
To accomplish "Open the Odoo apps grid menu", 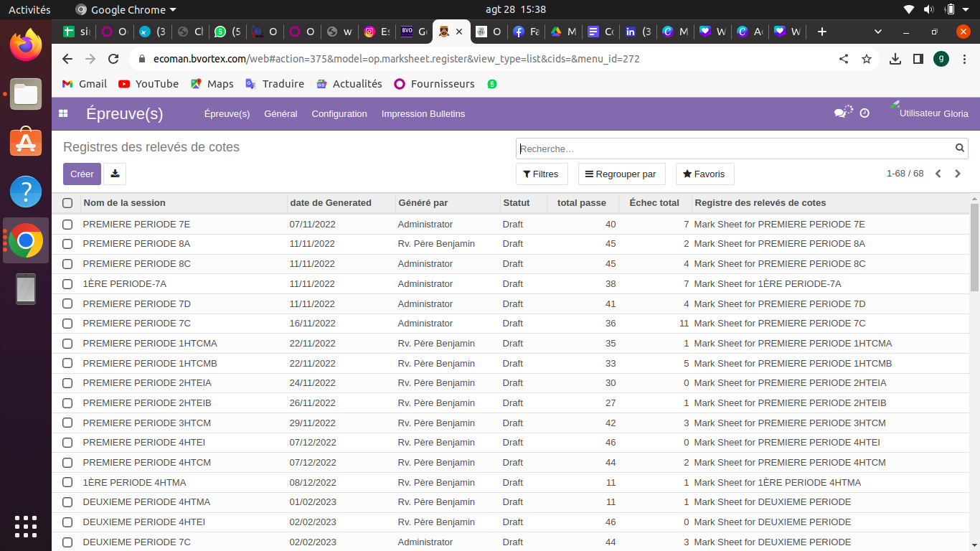I will [x=63, y=113].
